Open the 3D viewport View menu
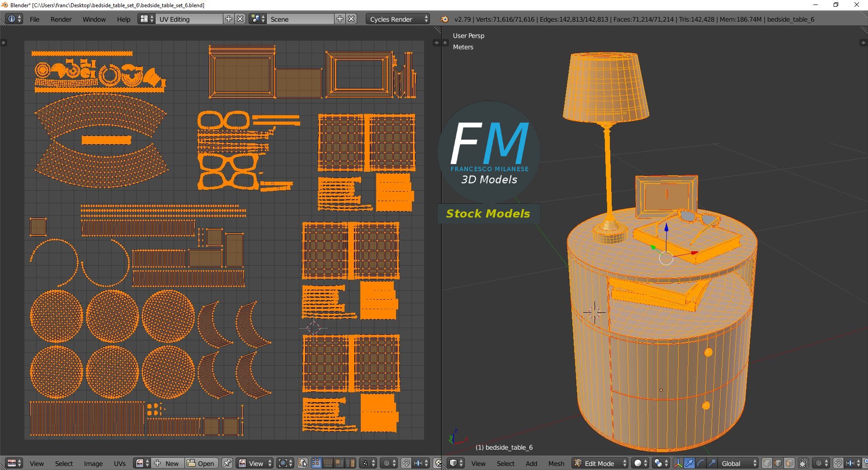 [x=478, y=464]
